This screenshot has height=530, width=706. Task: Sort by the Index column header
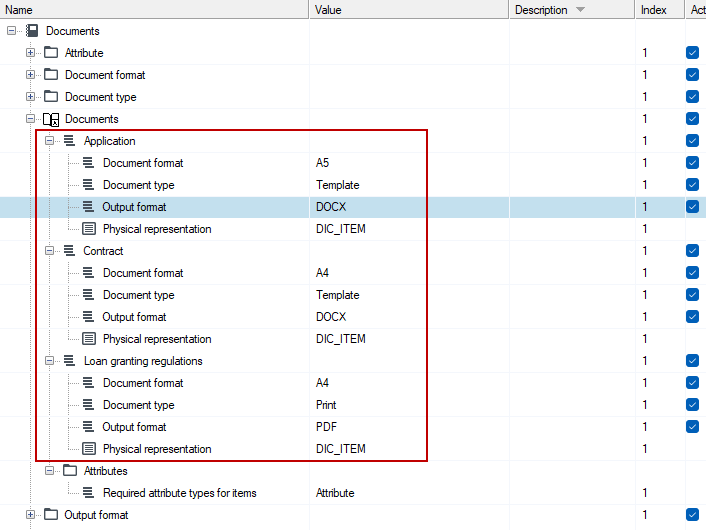[x=660, y=9]
